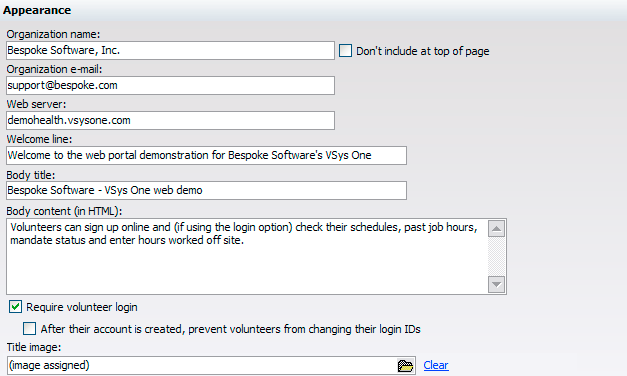Enable Don't include at top of page
Image resolution: width=627 pixels, height=376 pixels.
[x=345, y=51]
